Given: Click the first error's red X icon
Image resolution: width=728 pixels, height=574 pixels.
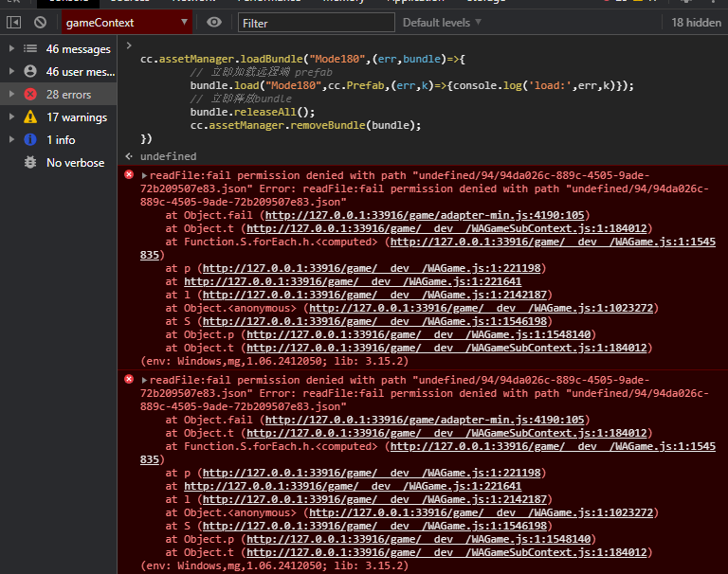Looking at the screenshot, I should point(129,174).
